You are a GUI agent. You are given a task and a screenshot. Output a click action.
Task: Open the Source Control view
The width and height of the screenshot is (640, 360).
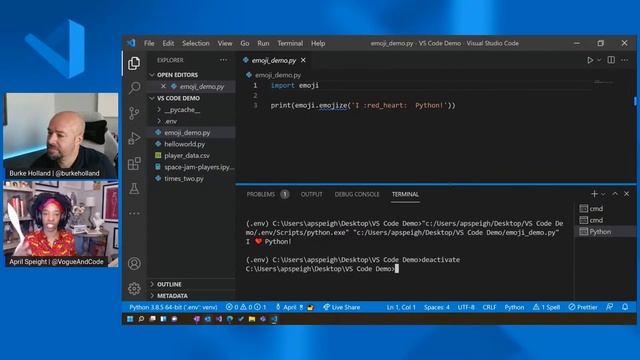coord(134,113)
